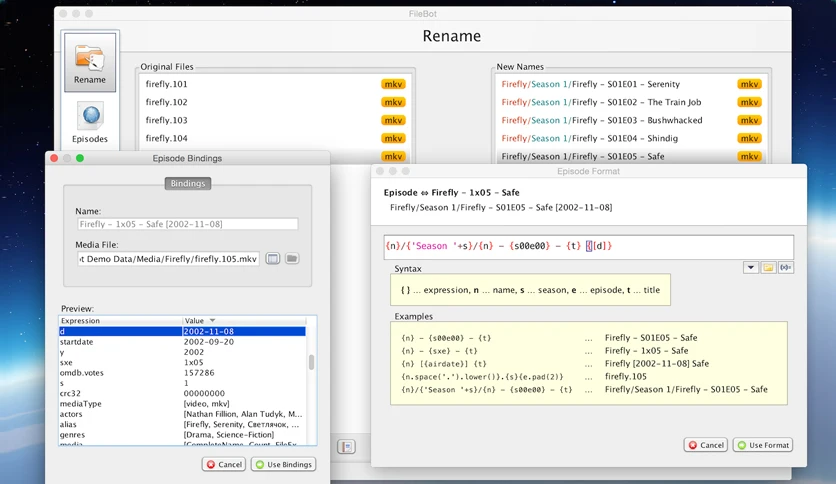Click the episode format expression field
The image size is (836, 484).
tap(589, 246)
